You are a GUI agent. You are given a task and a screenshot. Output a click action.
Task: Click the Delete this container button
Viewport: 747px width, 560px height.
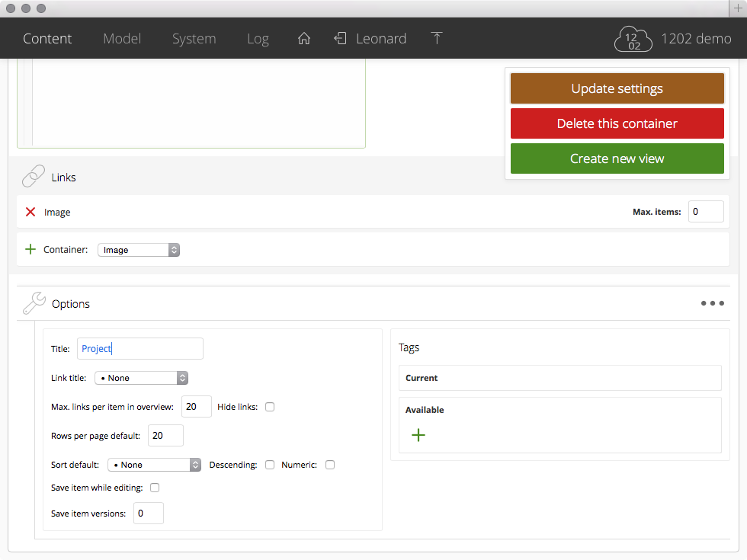click(x=617, y=123)
